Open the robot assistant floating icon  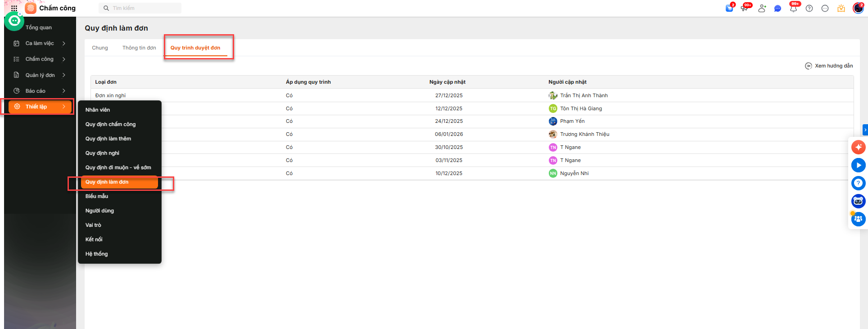click(x=858, y=201)
